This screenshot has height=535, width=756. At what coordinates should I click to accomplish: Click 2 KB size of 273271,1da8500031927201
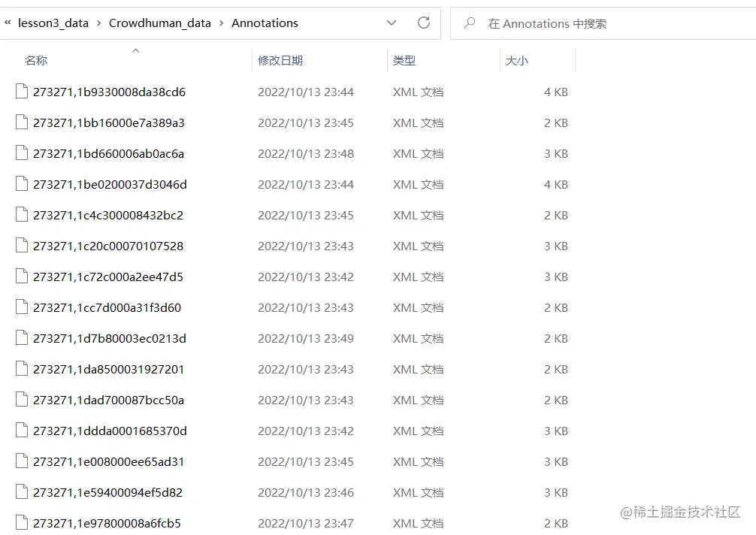[556, 370]
